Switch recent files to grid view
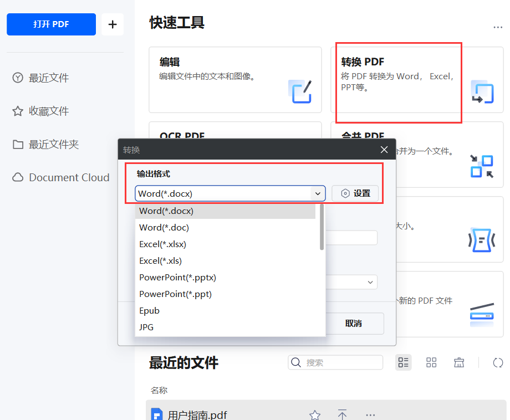The width and height of the screenshot is (510, 420). [x=431, y=362]
